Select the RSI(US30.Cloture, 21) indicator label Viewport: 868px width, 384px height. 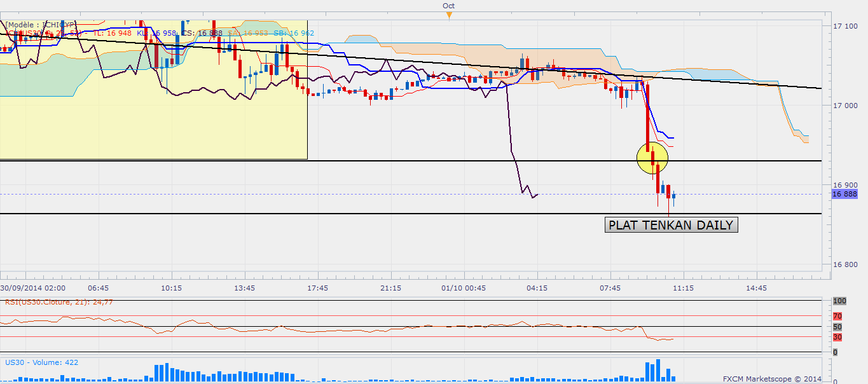[x=59, y=302]
